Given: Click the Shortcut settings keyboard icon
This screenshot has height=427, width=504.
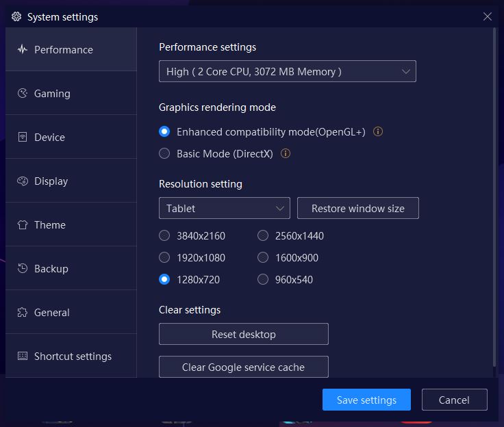Looking at the screenshot, I should [x=23, y=356].
